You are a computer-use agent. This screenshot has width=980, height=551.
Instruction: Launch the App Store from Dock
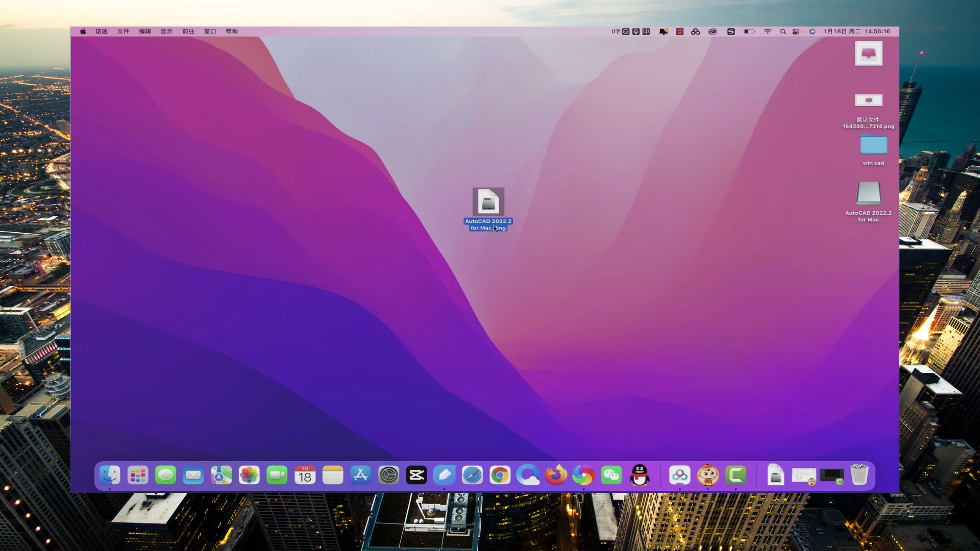361,475
